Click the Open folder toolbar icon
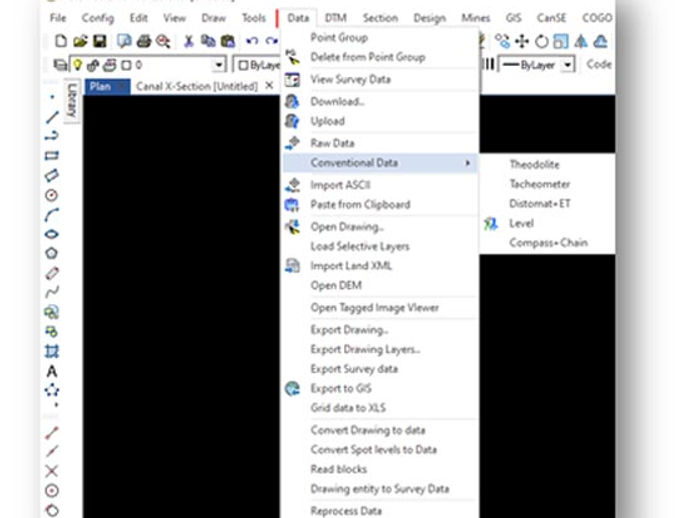The image size is (690, 518). click(x=81, y=41)
